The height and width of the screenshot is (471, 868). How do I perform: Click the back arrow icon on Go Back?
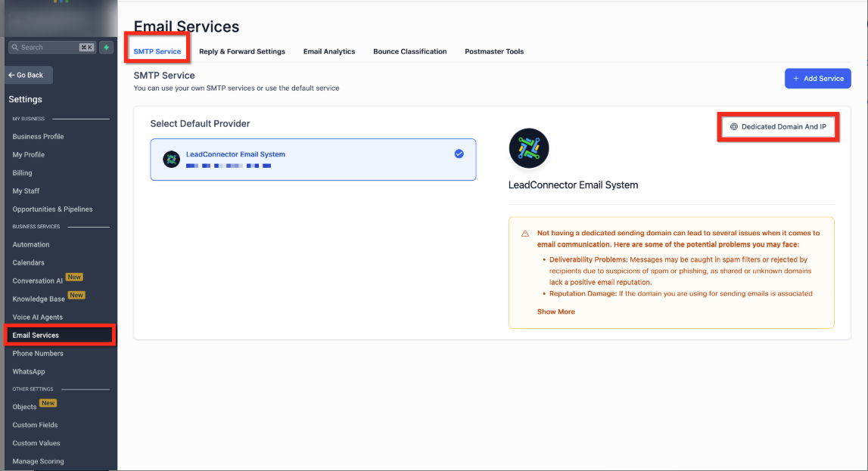pyautogui.click(x=14, y=75)
